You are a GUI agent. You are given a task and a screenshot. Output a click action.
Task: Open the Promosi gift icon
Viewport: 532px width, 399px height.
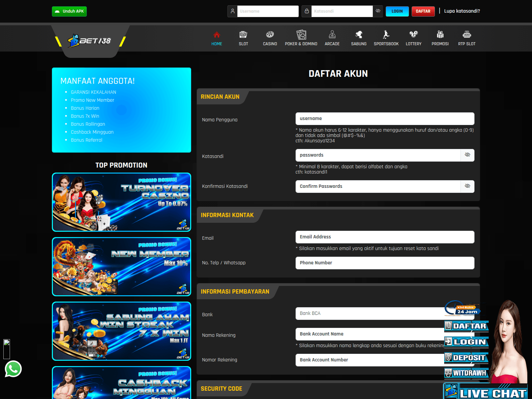pos(440,35)
